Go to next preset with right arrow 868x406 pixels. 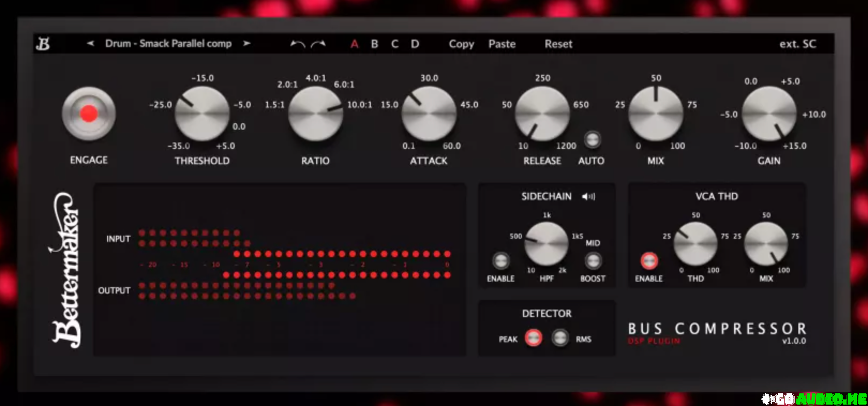(x=246, y=43)
